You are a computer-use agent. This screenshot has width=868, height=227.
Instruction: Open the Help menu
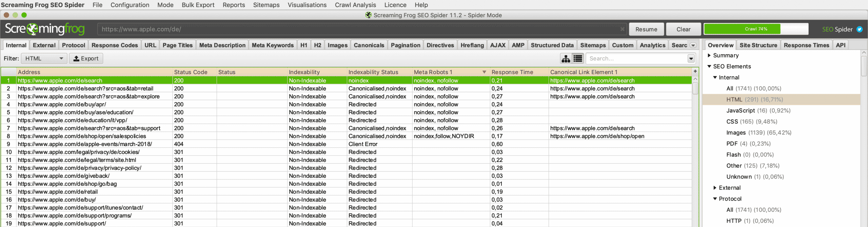[421, 5]
